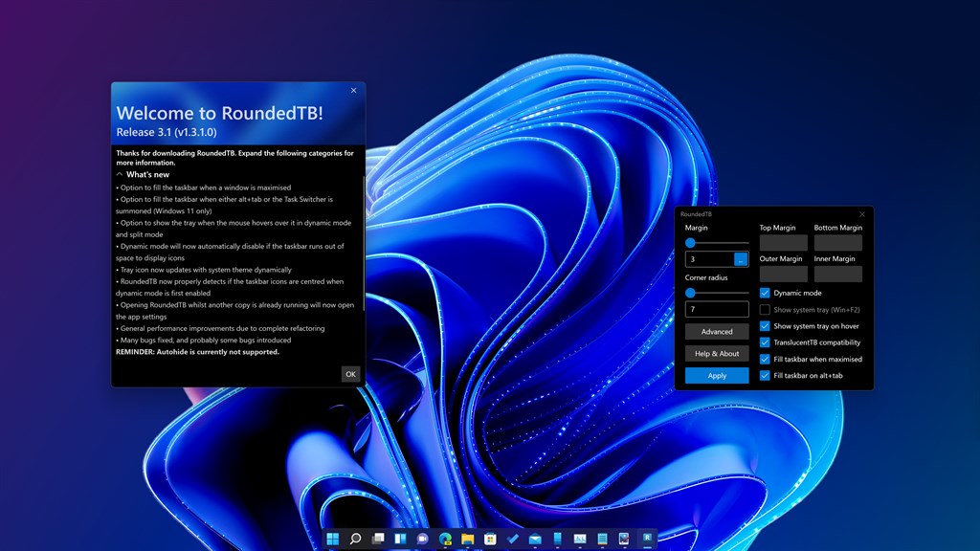Toggle Show system tray on hover
The width and height of the screenshot is (980, 551).
click(765, 326)
